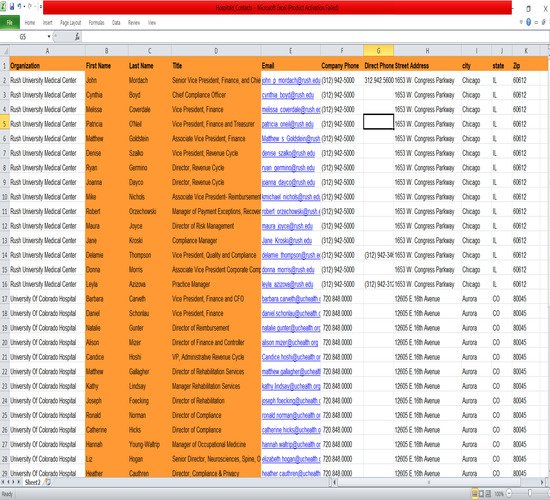
Task: Click the last sheet navigation arrow
Action: click(x=19, y=482)
